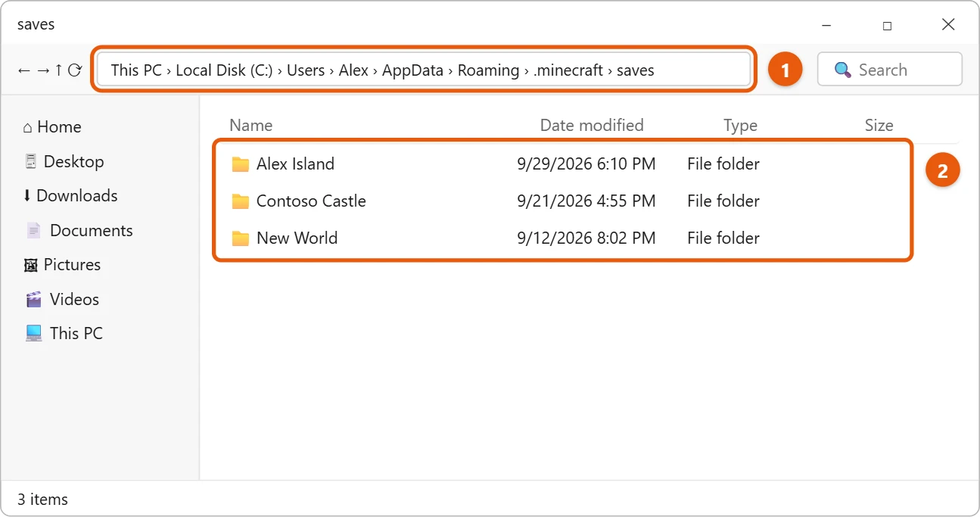Screen dimensions: 980x517
Task: Click This PC breadcrumb in address bar
Action: click(136, 70)
